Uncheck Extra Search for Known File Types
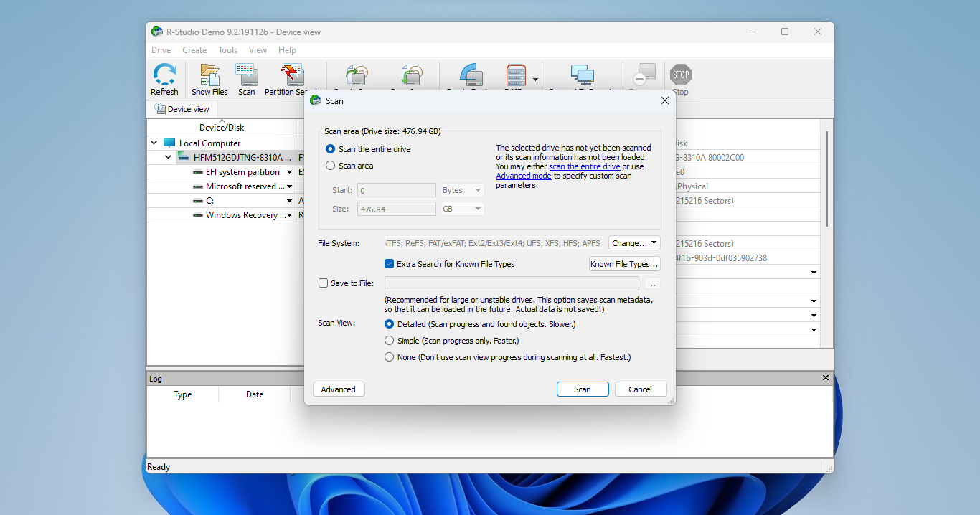Image resolution: width=980 pixels, height=515 pixels. pos(390,264)
